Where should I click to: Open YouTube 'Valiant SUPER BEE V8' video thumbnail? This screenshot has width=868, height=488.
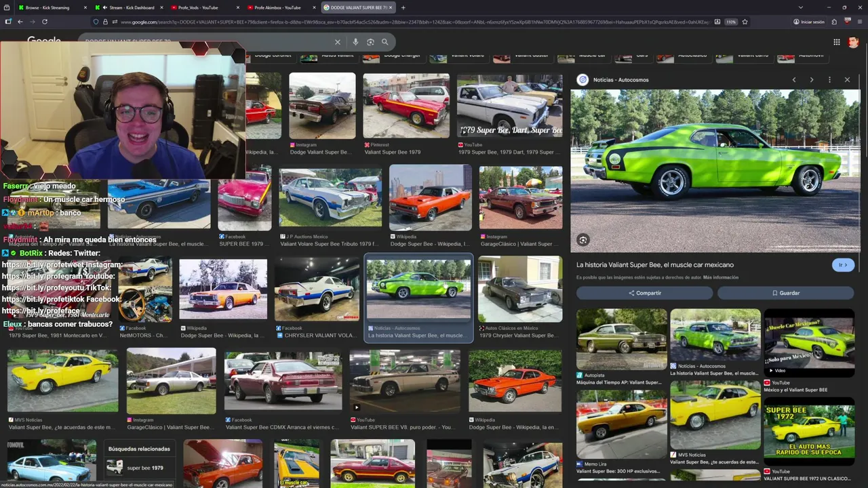click(x=405, y=381)
